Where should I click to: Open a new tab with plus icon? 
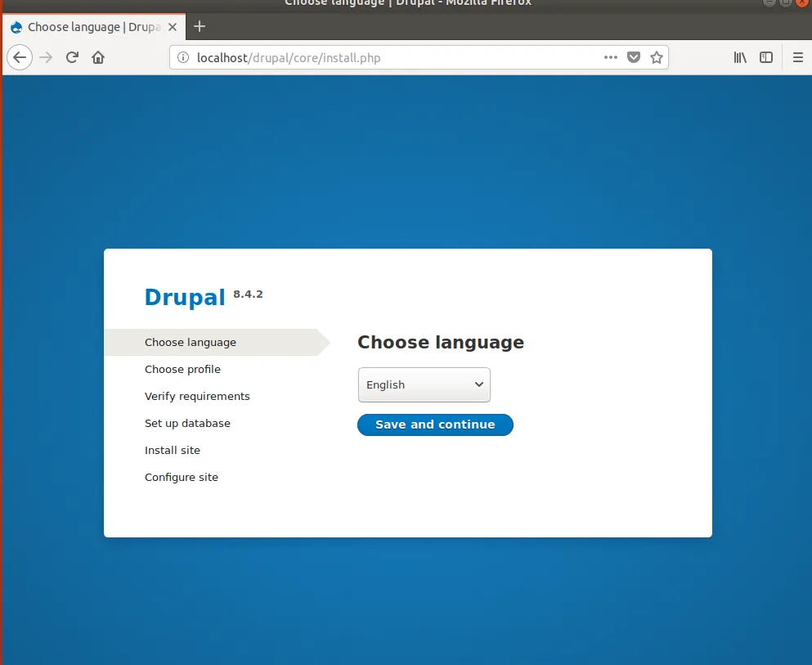coord(200,26)
